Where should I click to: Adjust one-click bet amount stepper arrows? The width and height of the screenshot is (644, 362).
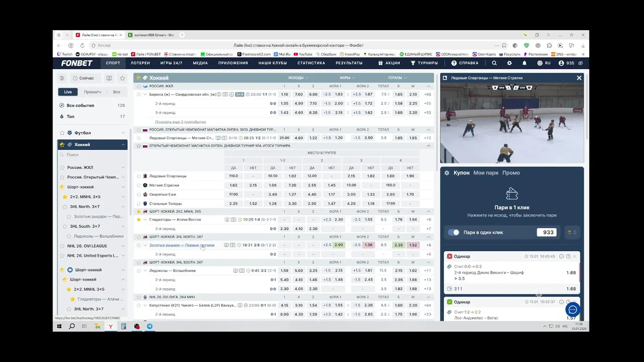pos(572,232)
